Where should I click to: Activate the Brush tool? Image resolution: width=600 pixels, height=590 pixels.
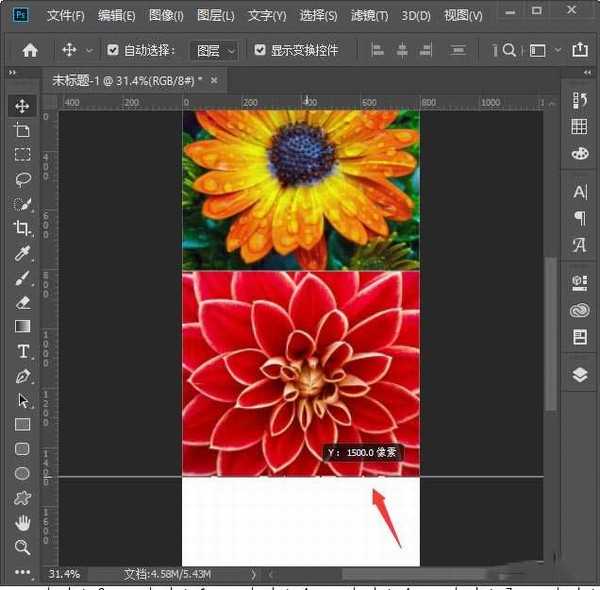22,278
